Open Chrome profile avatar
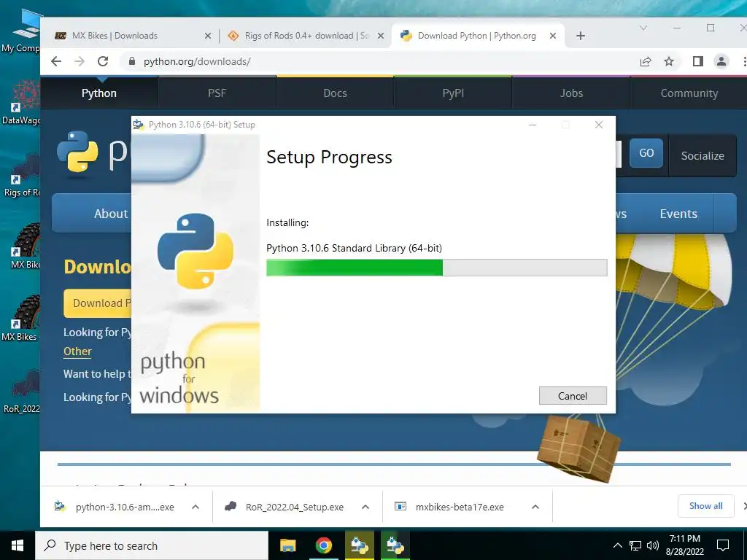 721,61
